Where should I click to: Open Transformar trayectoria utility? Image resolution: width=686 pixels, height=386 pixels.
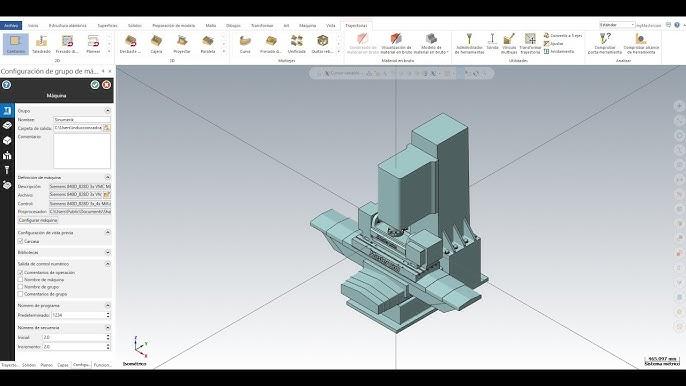point(530,44)
